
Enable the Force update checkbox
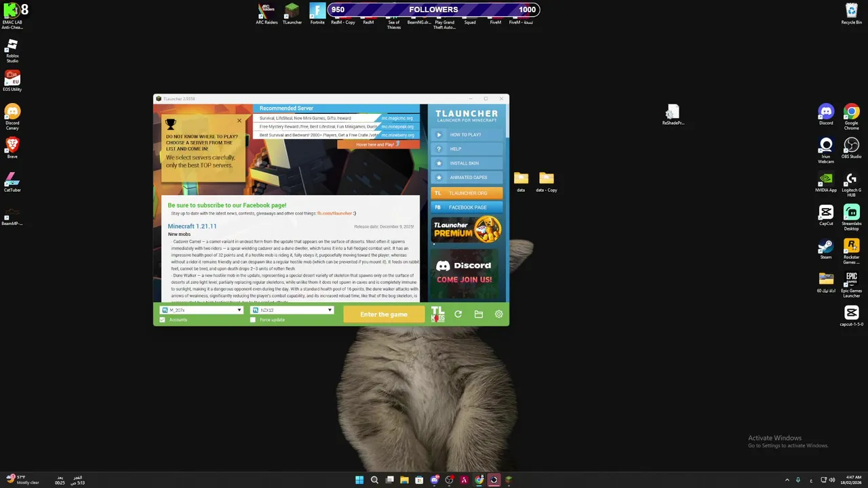[253, 320]
